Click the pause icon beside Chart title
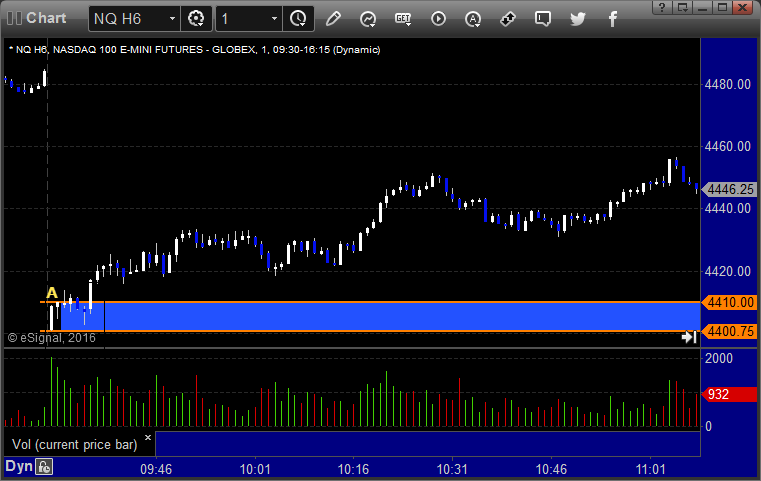Screen dimensions: 761x481 tap(14, 18)
